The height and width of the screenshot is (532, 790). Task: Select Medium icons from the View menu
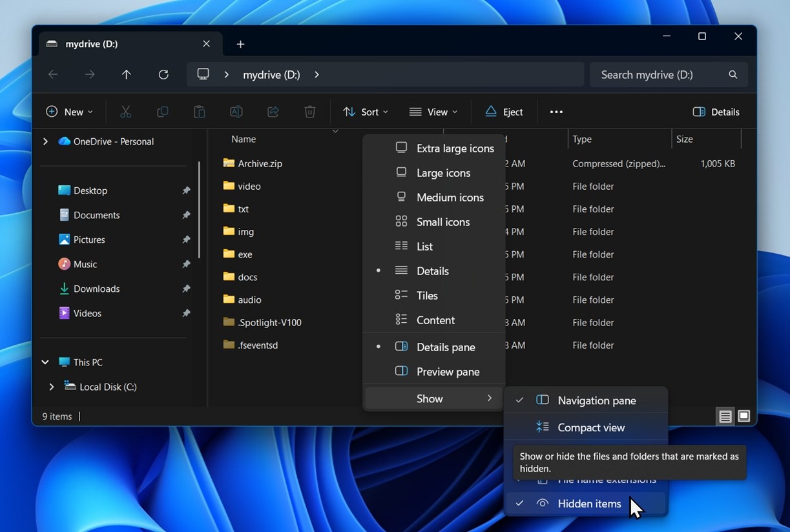coord(450,197)
